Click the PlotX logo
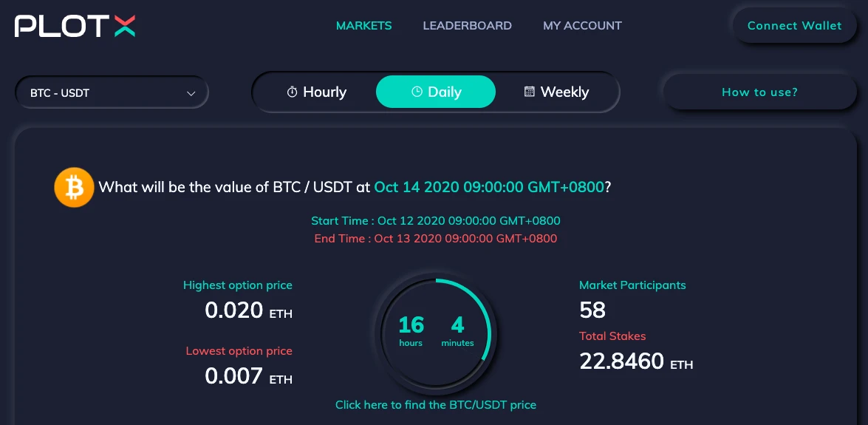868x425 pixels. point(75,26)
